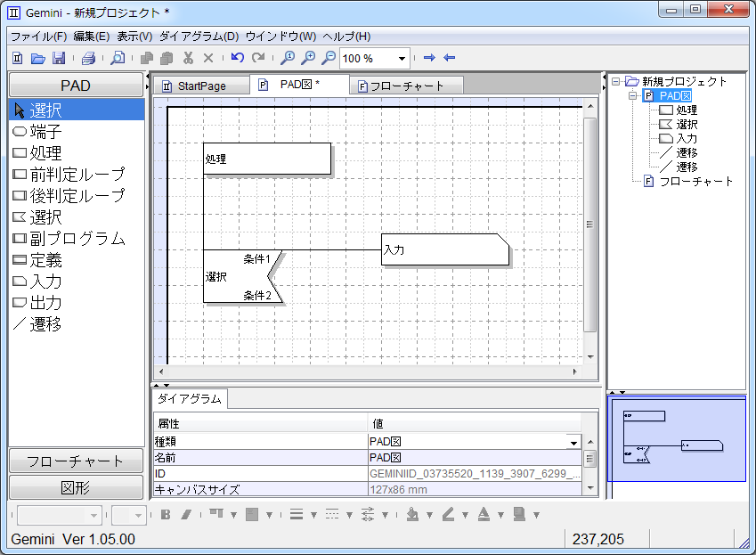Save the project with the floppy disk icon

click(x=59, y=58)
